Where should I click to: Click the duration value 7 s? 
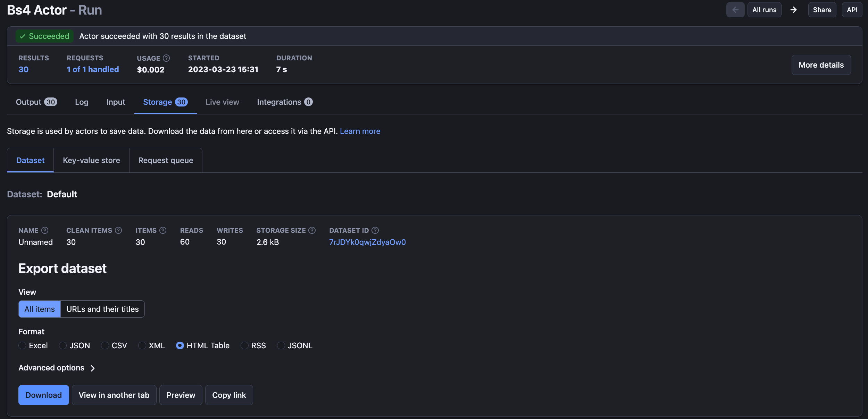pos(282,69)
